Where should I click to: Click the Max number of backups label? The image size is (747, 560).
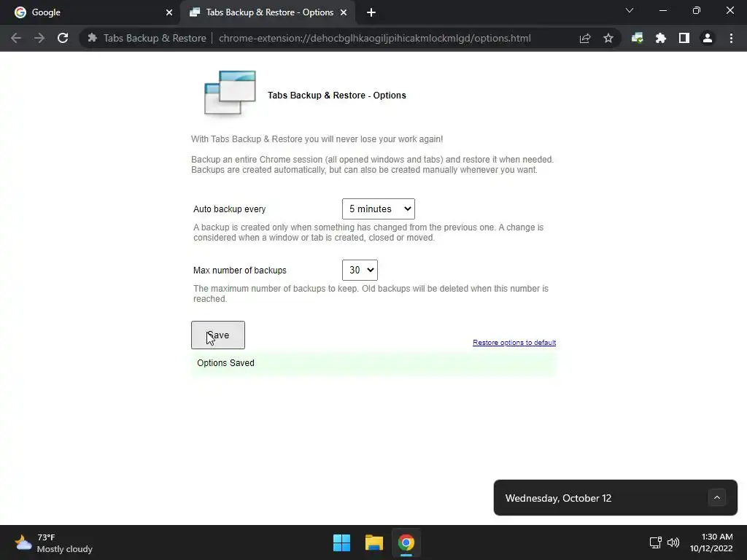pos(239,271)
